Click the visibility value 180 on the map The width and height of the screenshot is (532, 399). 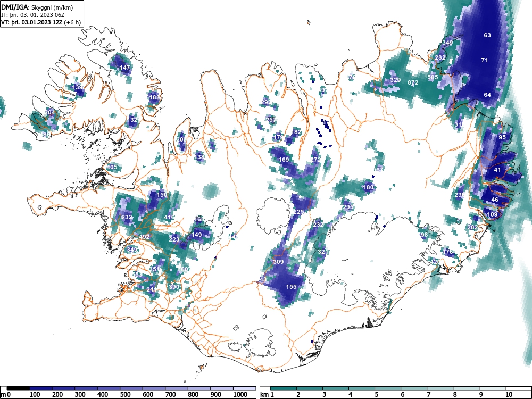[368, 187]
